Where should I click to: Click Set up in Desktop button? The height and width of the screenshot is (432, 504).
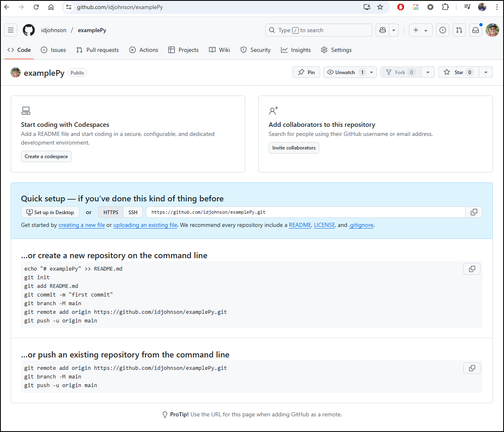[50, 212]
